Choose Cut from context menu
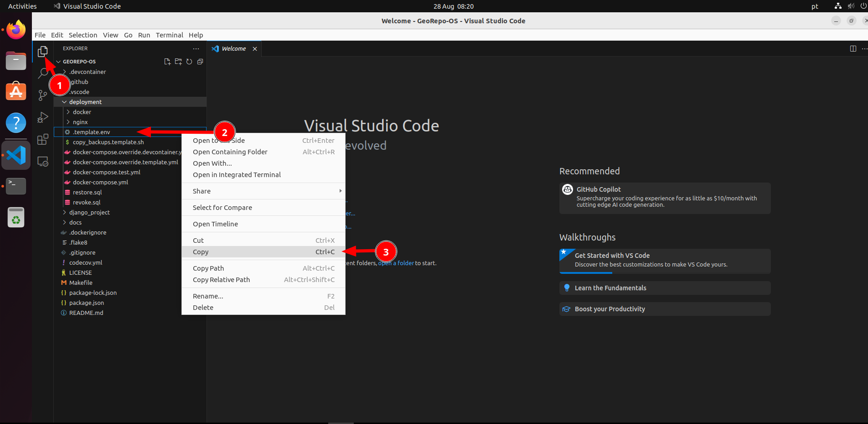The image size is (868, 424). click(263, 241)
